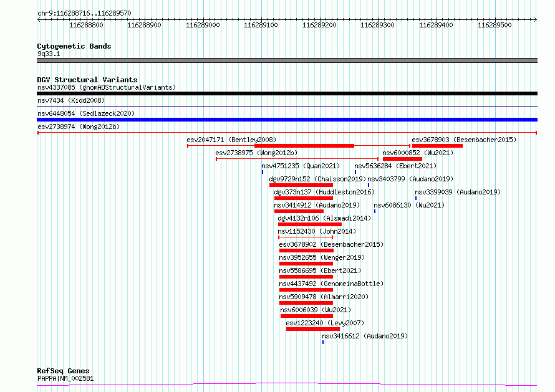Click the RefSeq Genes track title
The height and width of the screenshot is (392, 555).
pyautogui.click(x=63, y=371)
